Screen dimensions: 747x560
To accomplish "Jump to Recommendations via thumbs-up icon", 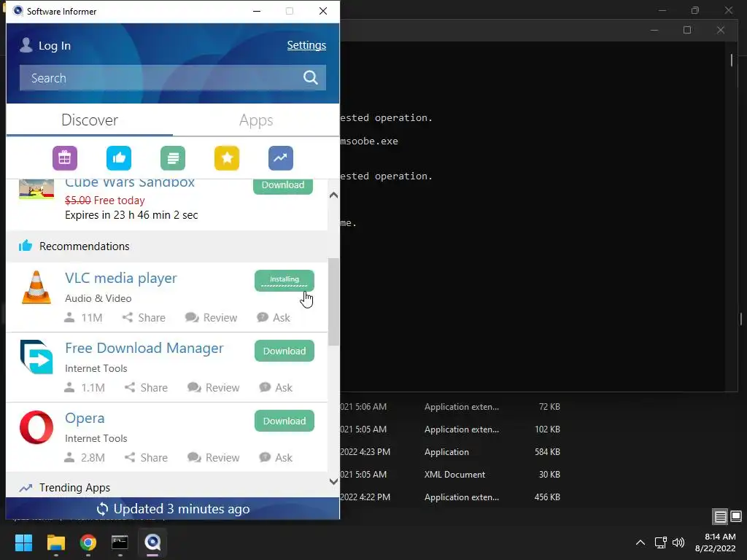I will tap(119, 158).
